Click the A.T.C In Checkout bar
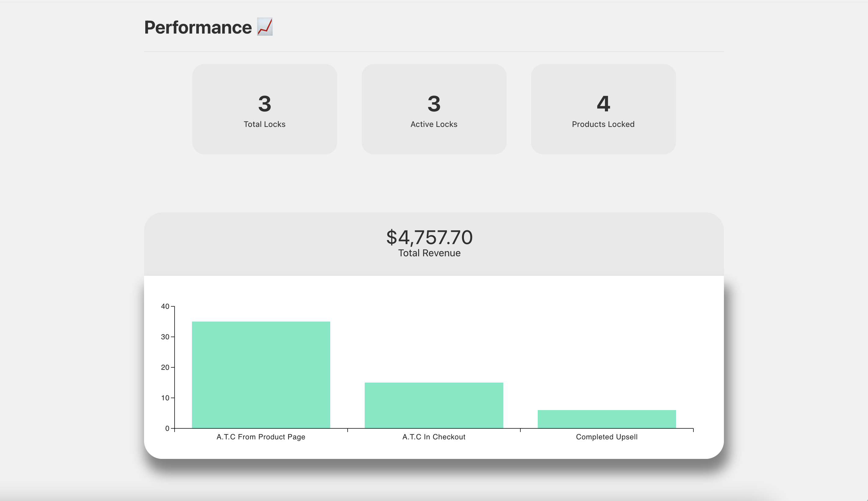This screenshot has width=868, height=501. 434,405
